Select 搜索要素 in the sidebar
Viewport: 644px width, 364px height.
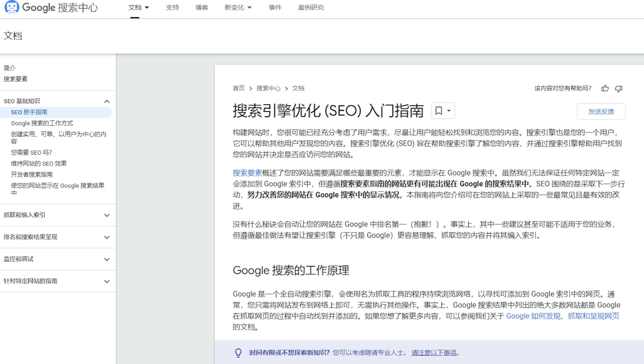(15, 79)
